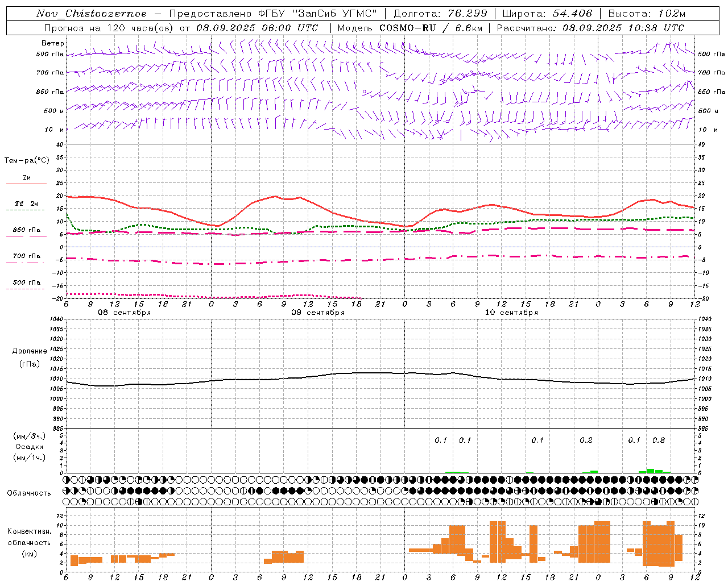
Task: Click the station name Nov_Chistoozernoe in the header
Action: [x=92, y=14]
